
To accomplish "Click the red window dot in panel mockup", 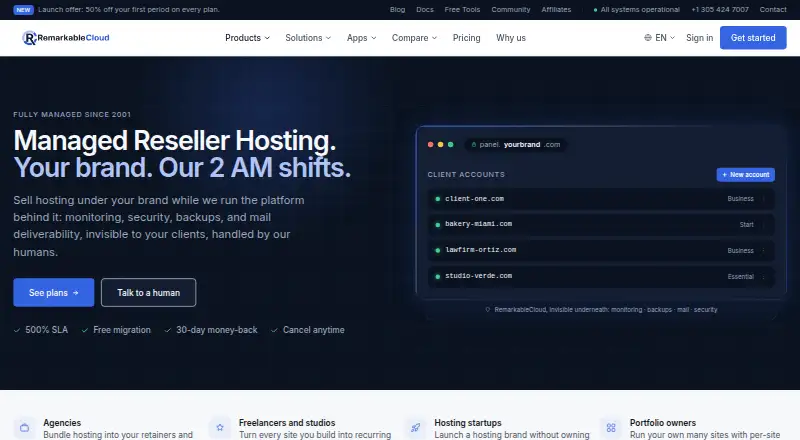I will [x=431, y=145].
